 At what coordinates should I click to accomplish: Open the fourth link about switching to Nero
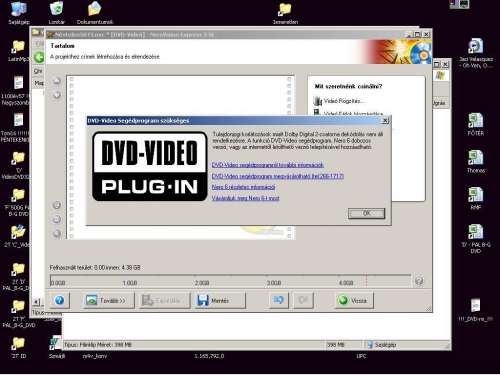tap(246, 198)
